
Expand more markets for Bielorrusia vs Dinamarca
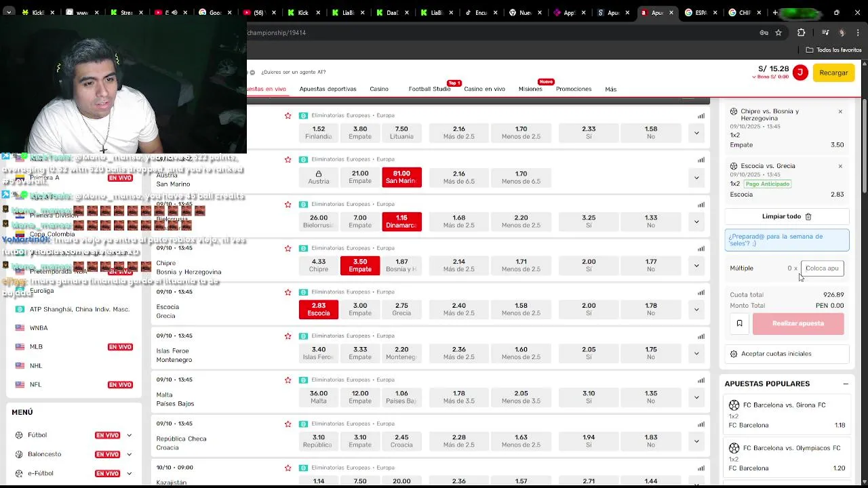click(696, 222)
